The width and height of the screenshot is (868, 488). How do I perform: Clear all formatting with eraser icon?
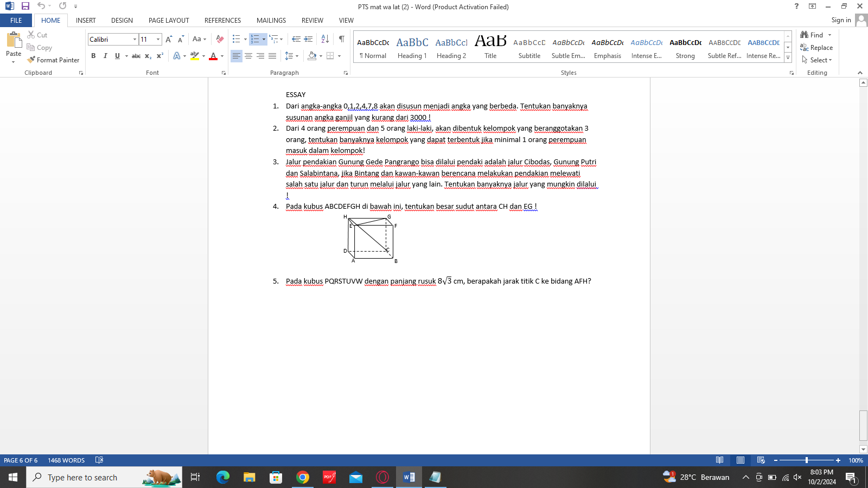[x=220, y=39]
